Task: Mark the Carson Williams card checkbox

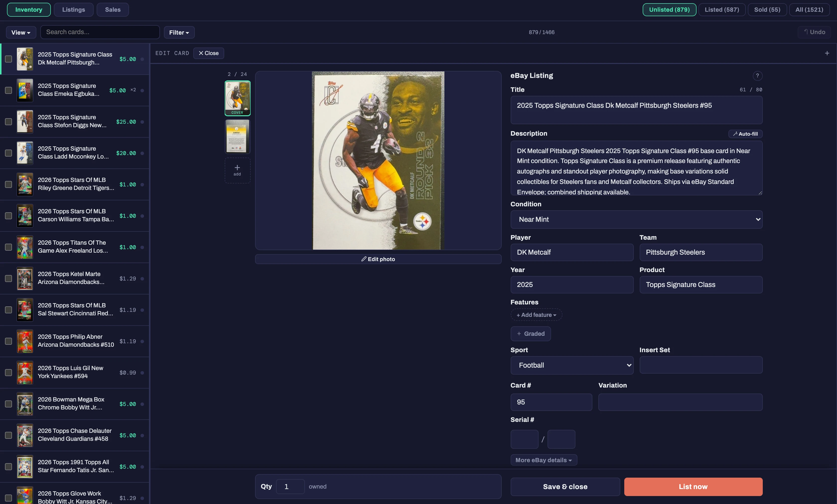Action: pyautogui.click(x=8, y=216)
